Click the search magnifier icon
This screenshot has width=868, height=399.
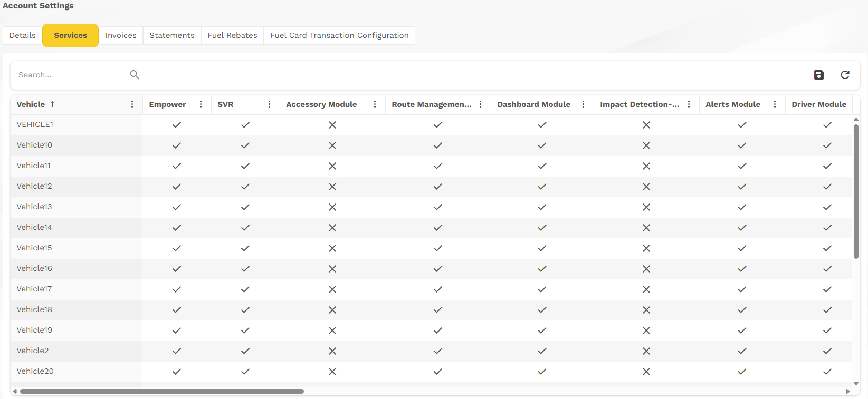pyautogui.click(x=135, y=75)
